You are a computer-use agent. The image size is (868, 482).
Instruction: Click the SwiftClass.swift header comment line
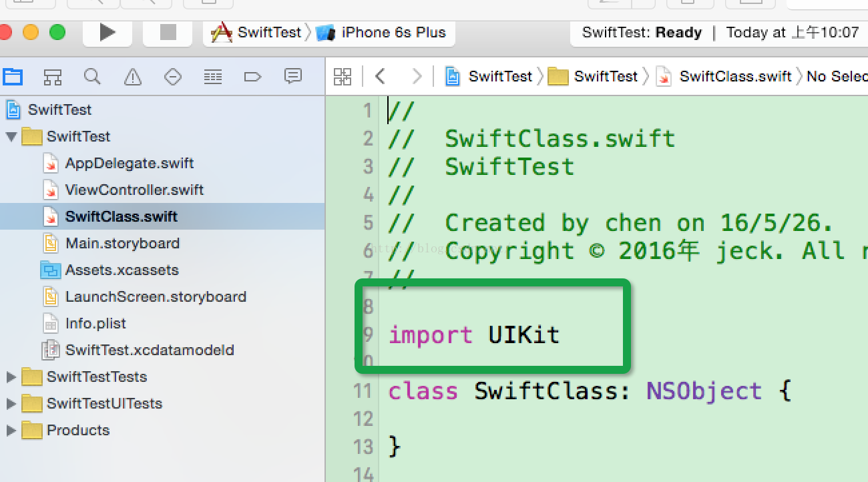click(x=531, y=138)
